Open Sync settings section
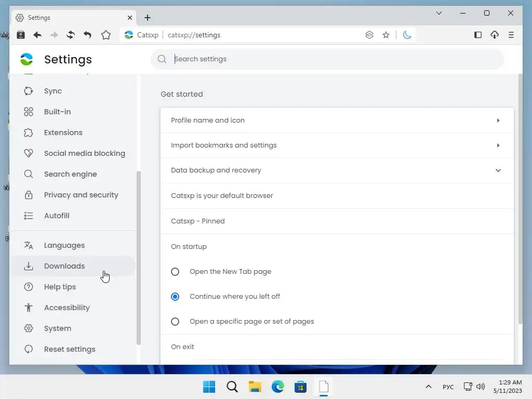 point(73,91)
